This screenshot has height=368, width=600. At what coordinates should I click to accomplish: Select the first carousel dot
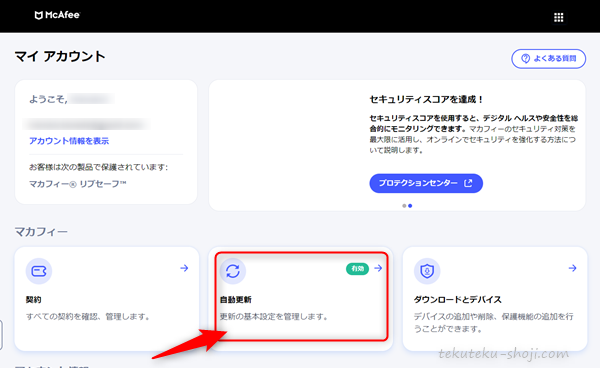click(x=404, y=206)
